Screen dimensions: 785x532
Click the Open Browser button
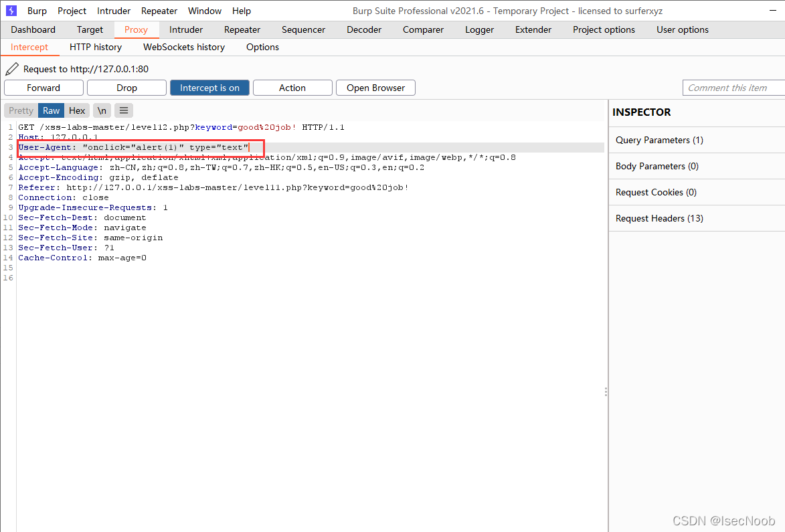click(375, 88)
